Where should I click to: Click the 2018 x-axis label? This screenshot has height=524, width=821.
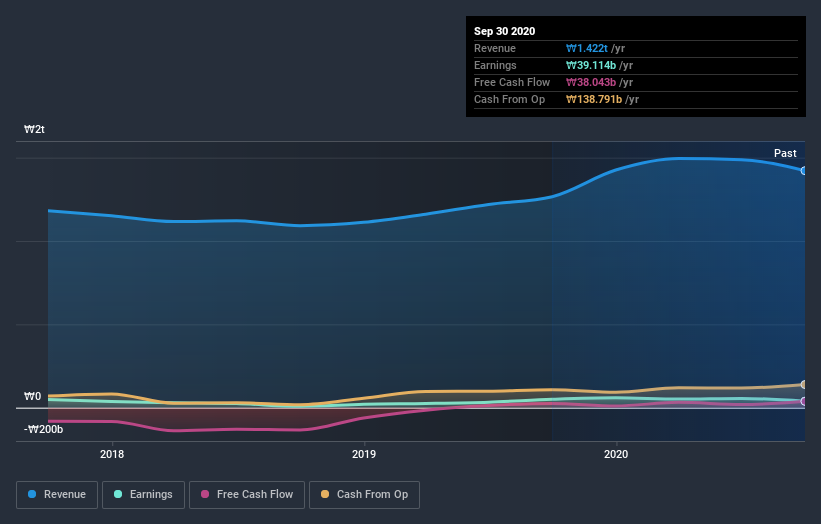(112, 454)
